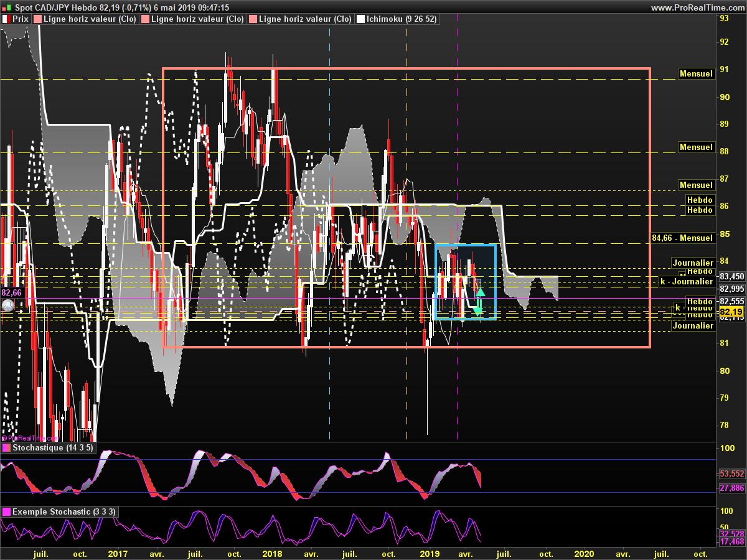Click first Ligne horiz valeur (Clo) color swatch
This screenshot has width=747, height=560.
[37, 19]
